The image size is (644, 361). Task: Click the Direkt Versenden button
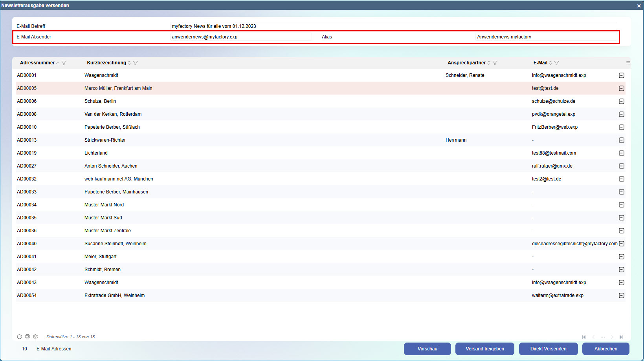click(x=548, y=349)
